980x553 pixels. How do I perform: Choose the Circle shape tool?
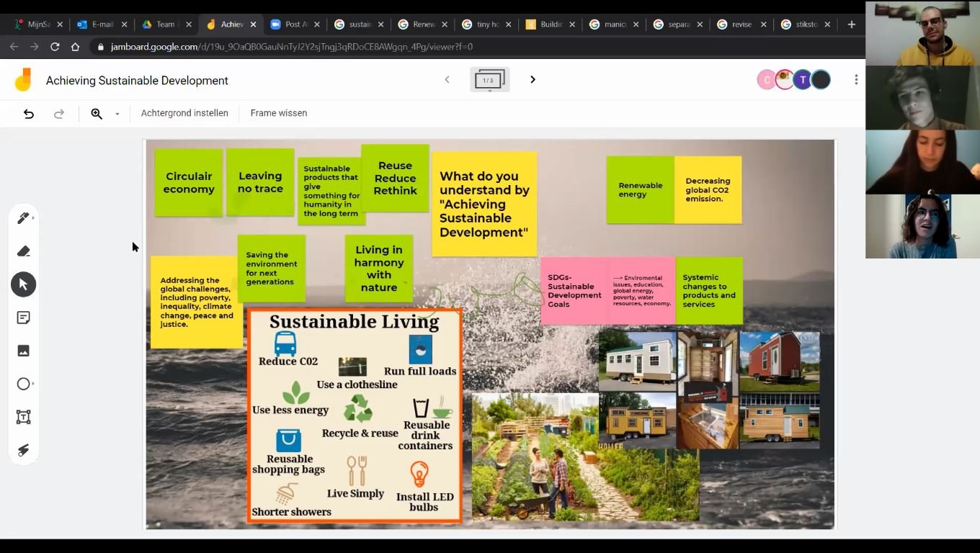(x=23, y=384)
